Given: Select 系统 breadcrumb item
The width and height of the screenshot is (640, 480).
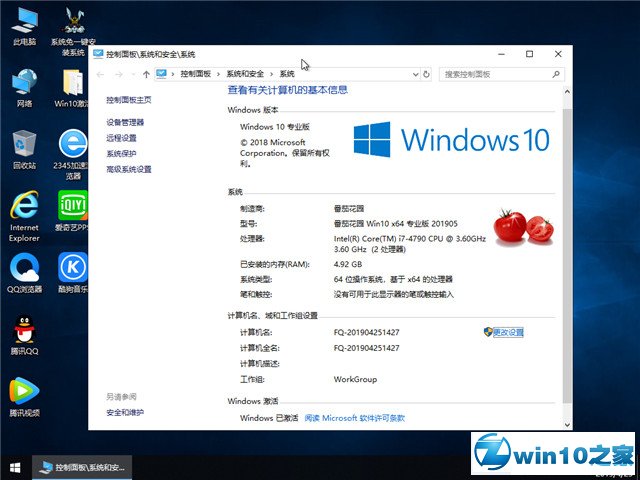Looking at the screenshot, I should click(x=287, y=74).
